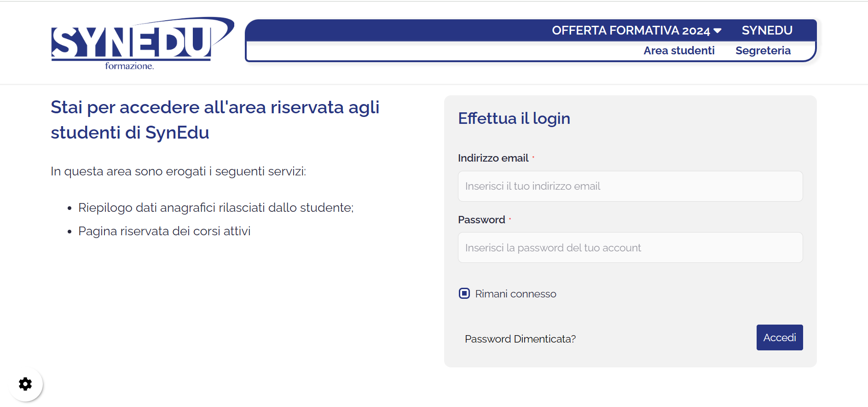Viewport: 868px width, 407px height.
Task: Click the text introducing the services offered
Action: pyautogui.click(x=178, y=171)
